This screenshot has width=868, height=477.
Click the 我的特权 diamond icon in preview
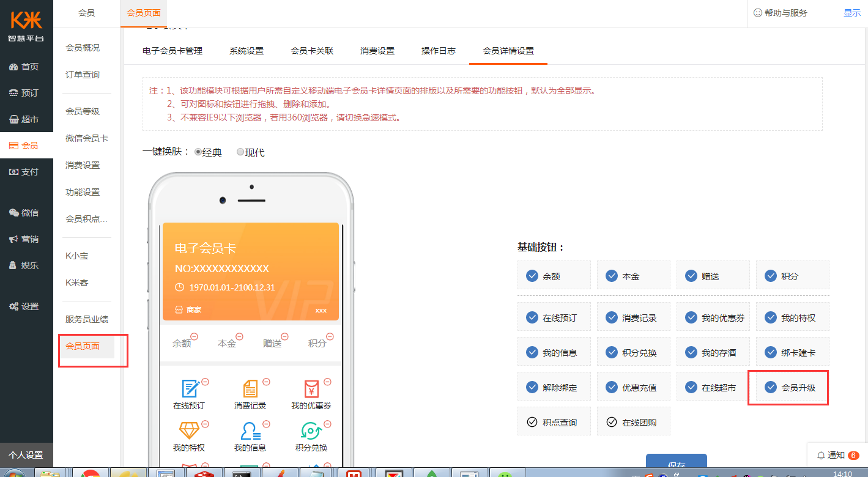coord(189,431)
